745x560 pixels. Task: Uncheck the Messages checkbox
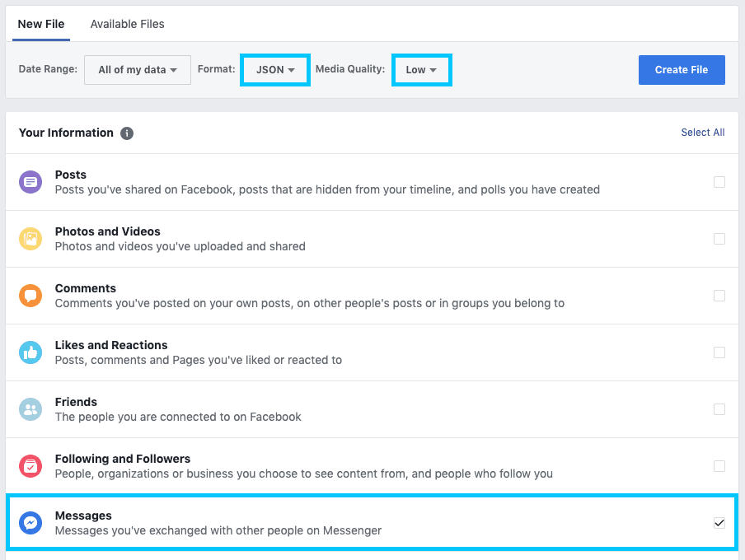click(719, 522)
